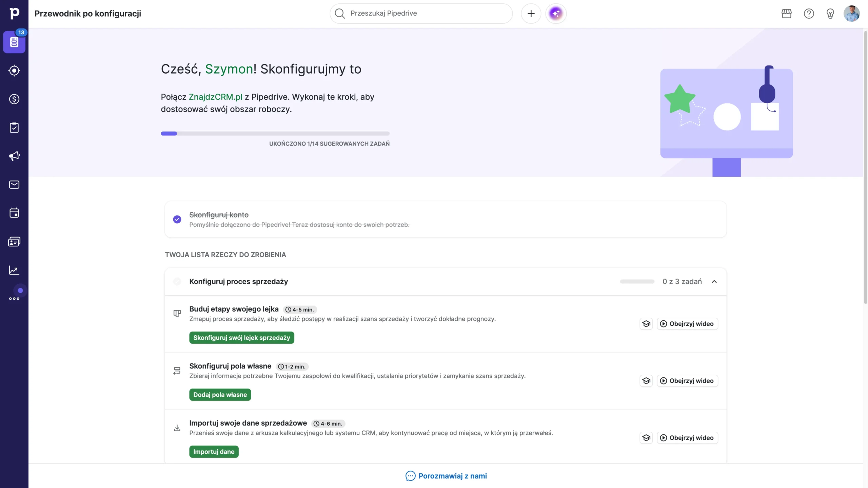Viewport: 868px width, 488px height.
Task: Open the Marketplace store icon
Action: [x=787, y=14]
